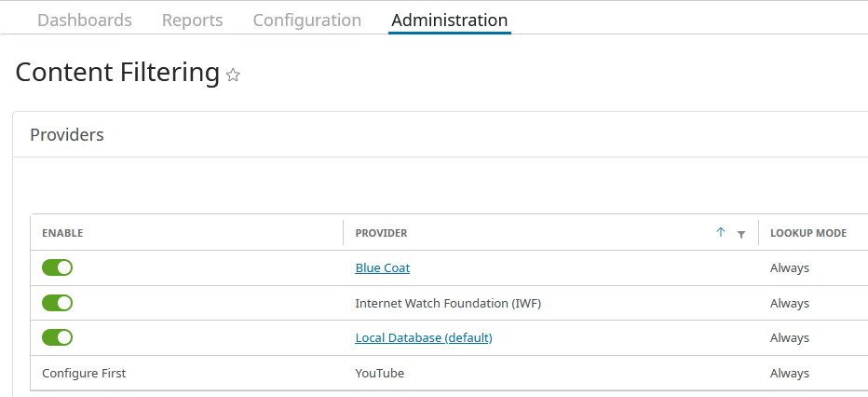Toggle off Internet Watch Foundation provider
This screenshot has height=397, width=868.
(57, 303)
